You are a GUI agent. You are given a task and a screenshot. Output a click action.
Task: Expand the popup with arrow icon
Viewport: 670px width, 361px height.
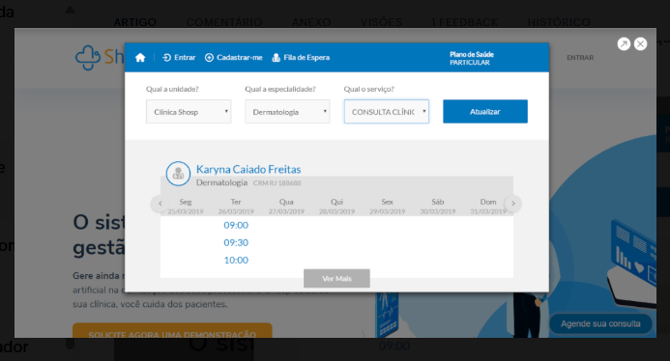coord(624,44)
